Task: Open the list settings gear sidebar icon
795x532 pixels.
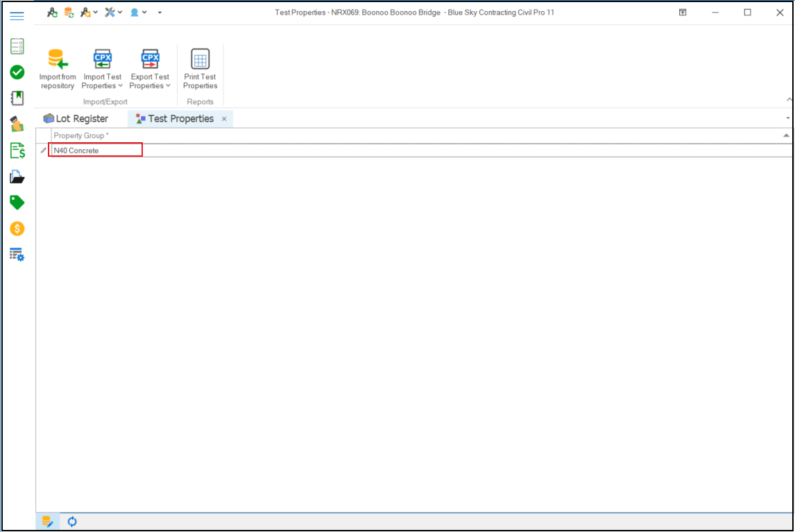Action: click(x=17, y=255)
